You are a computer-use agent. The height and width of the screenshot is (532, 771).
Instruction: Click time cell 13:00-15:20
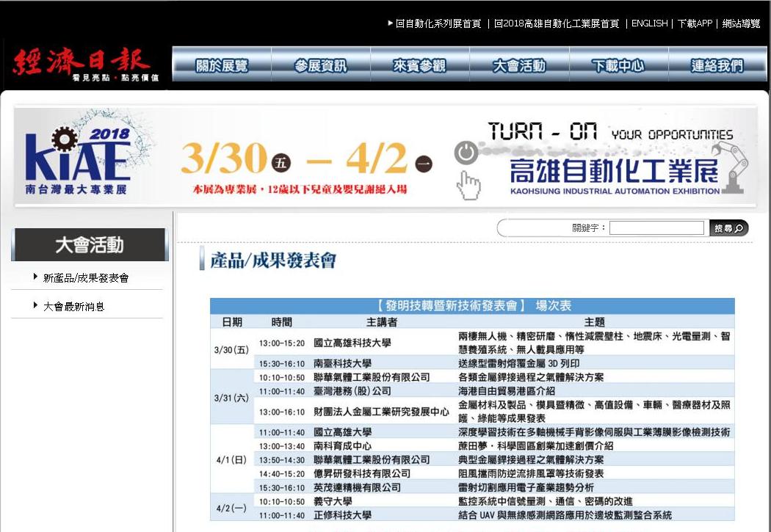click(282, 343)
